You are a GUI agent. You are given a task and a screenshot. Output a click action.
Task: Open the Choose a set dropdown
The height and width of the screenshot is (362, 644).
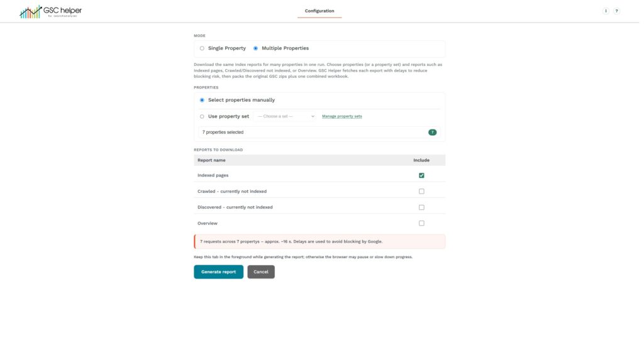[x=286, y=116]
